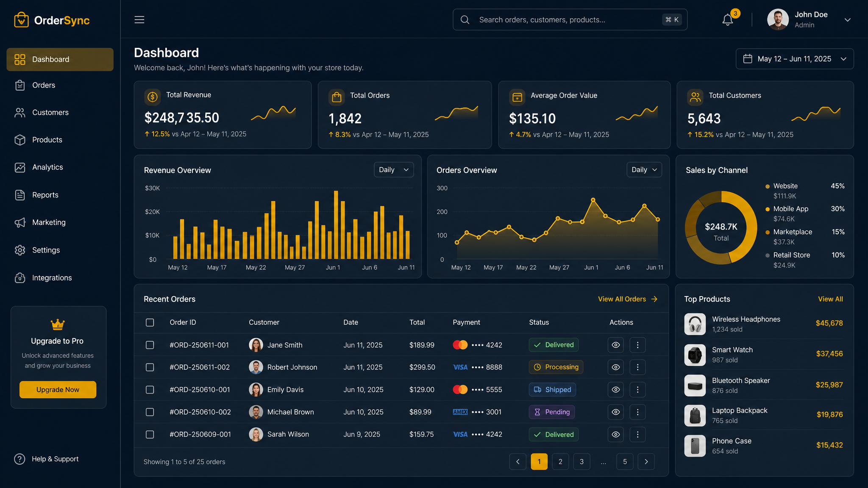Click John Doe's profile avatar
The image size is (868, 488).
tap(778, 19)
